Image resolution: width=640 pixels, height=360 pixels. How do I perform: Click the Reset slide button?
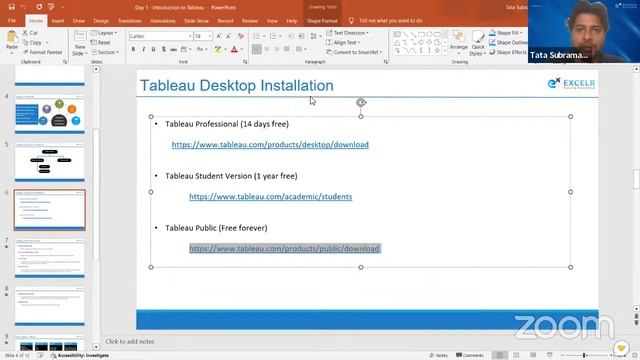click(x=101, y=42)
